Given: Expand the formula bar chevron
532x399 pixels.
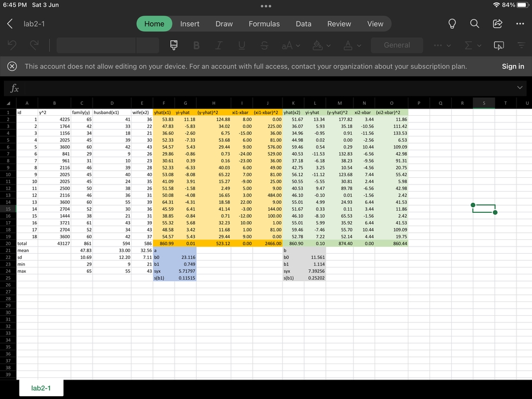Looking at the screenshot, I should 519,88.
